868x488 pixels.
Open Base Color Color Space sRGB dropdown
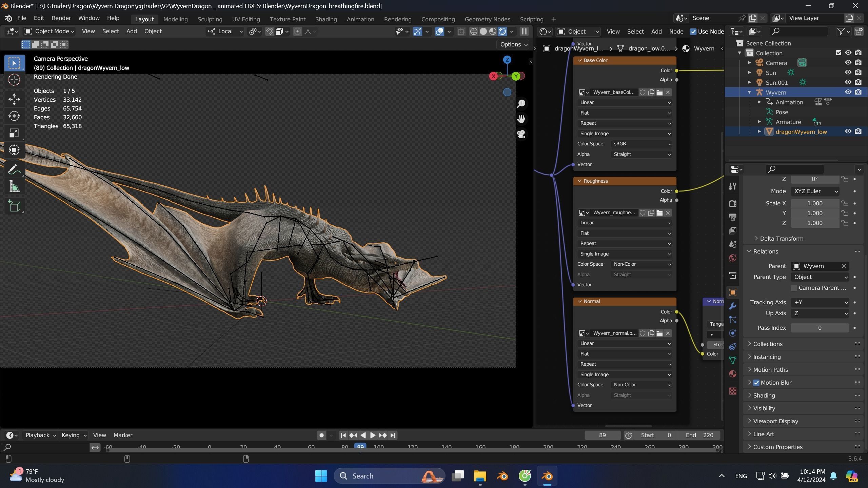click(642, 144)
